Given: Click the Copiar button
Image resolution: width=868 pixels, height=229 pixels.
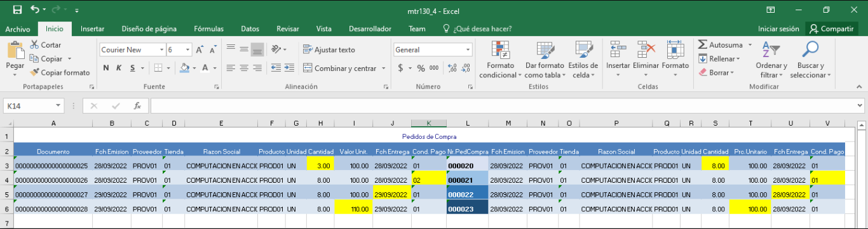Looking at the screenshot, I should pyautogui.click(x=47, y=59).
